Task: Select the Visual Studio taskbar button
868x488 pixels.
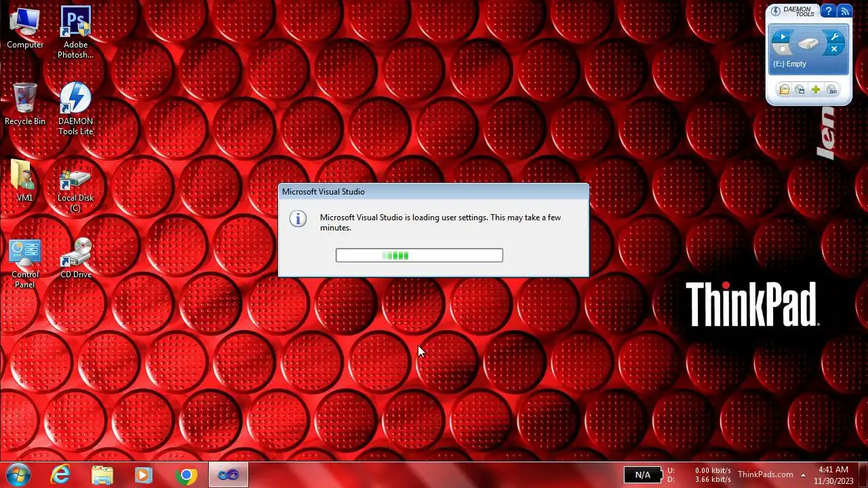Action: (x=228, y=475)
